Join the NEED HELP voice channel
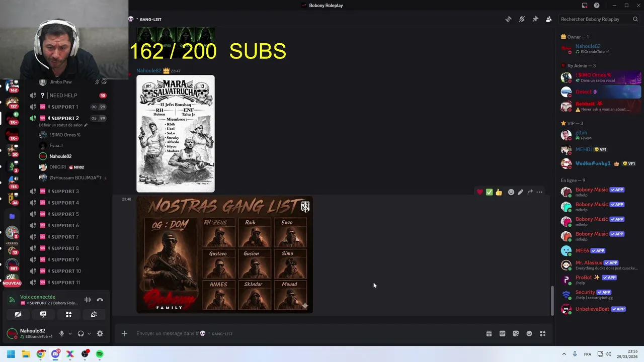The height and width of the screenshot is (362, 644). 68,96
